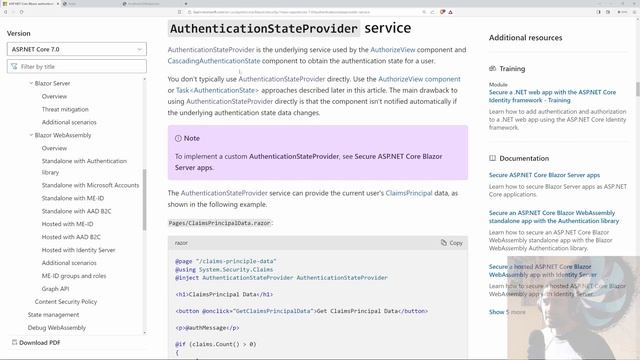Open Standalone with Microsoft Accounts
This screenshot has height=360, width=640.
click(x=90, y=185)
